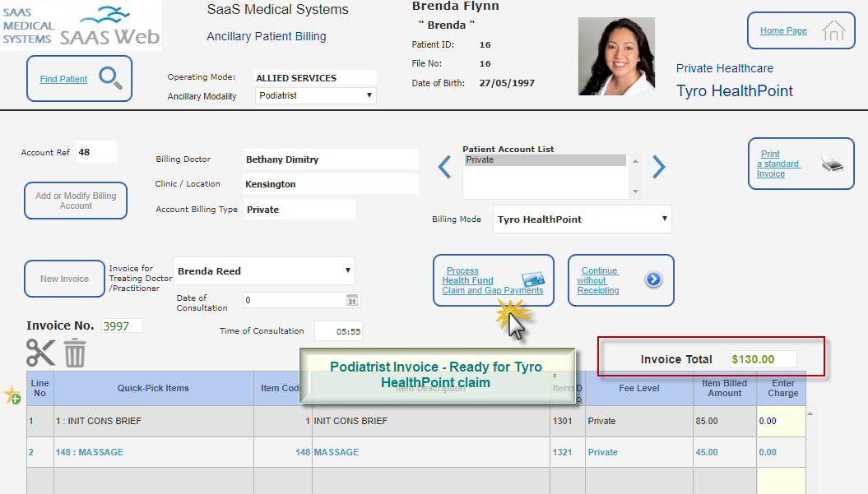Click the SAAS Web logo
The image size is (868, 494).
pyautogui.click(x=109, y=26)
